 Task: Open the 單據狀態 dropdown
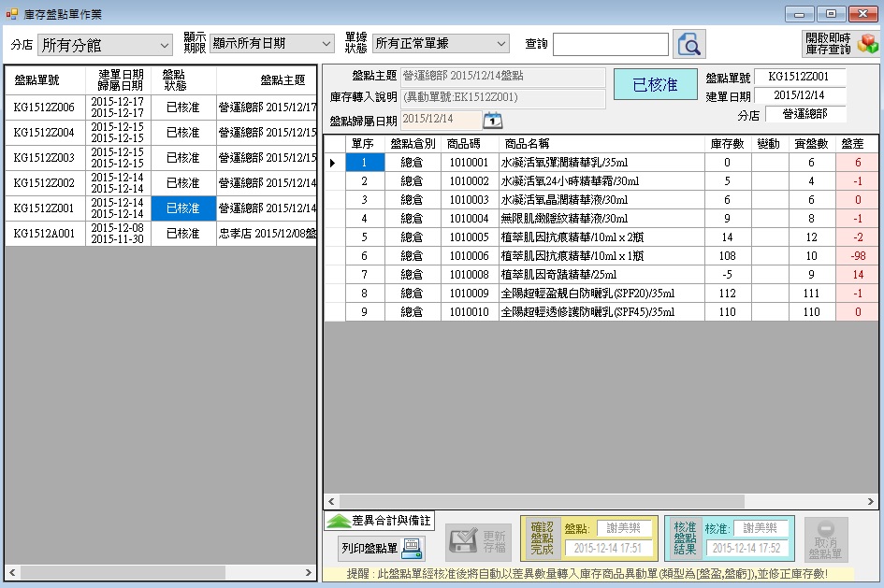coord(440,44)
